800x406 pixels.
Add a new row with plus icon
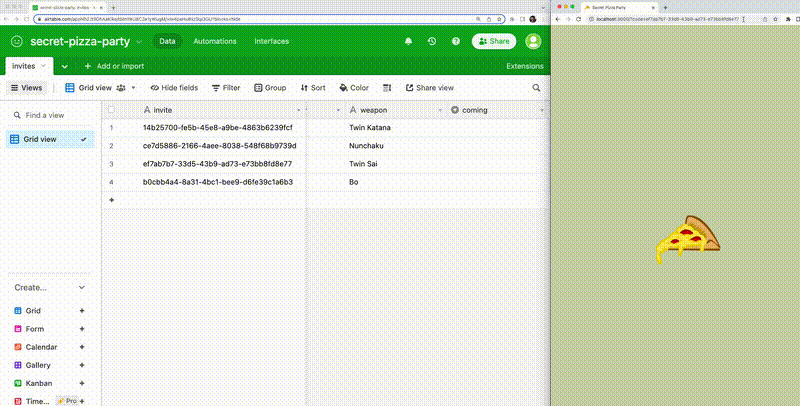[111, 200]
